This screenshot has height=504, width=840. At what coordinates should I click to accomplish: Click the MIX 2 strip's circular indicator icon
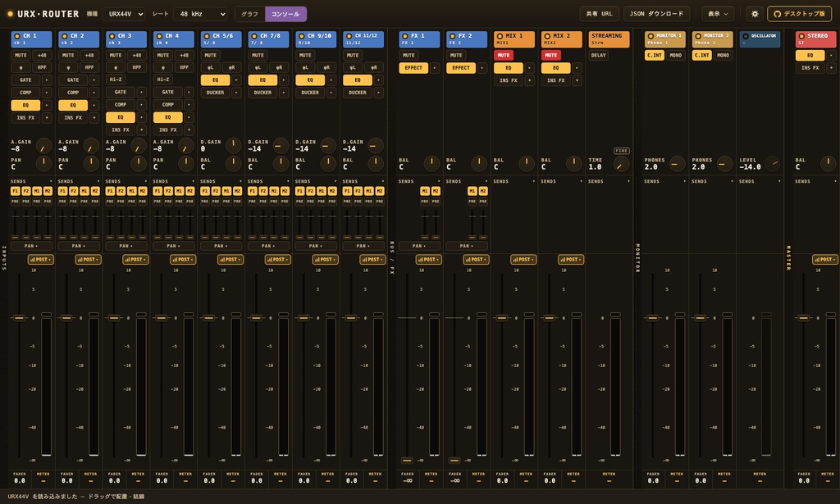coord(547,36)
